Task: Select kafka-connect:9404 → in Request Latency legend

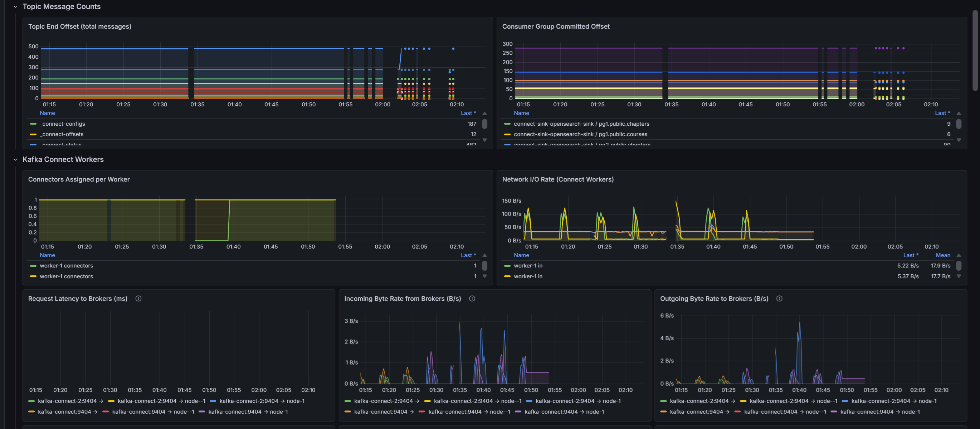Action: pos(68,412)
